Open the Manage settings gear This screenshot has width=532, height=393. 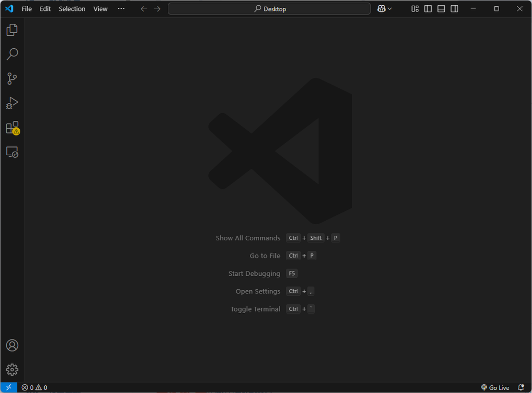(x=11, y=370)
